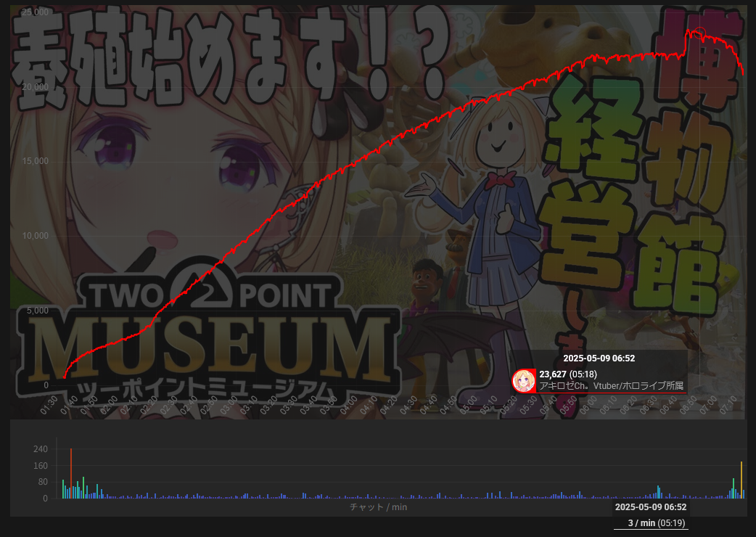Click the date label above "3 / min" in the chat tooltip
Image resolution: width=756 pixels, height=537 pixels.
pos(650,507)
